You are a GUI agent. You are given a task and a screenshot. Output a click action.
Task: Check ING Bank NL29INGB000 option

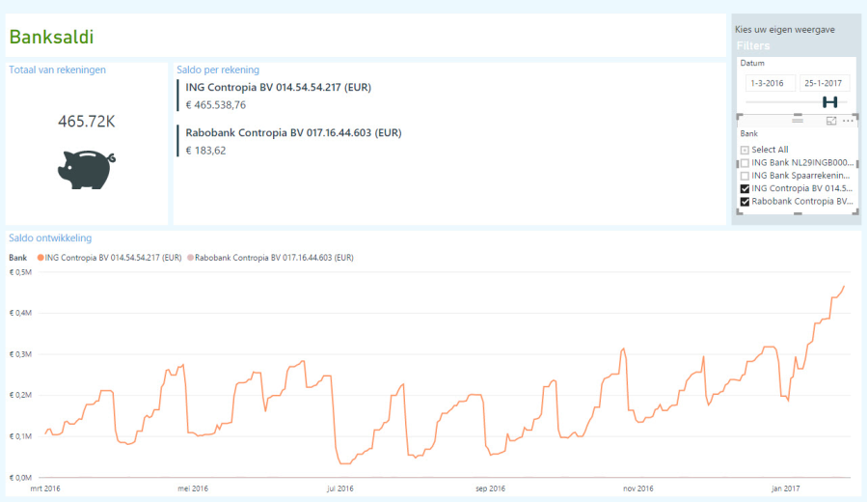click(745, 163)
